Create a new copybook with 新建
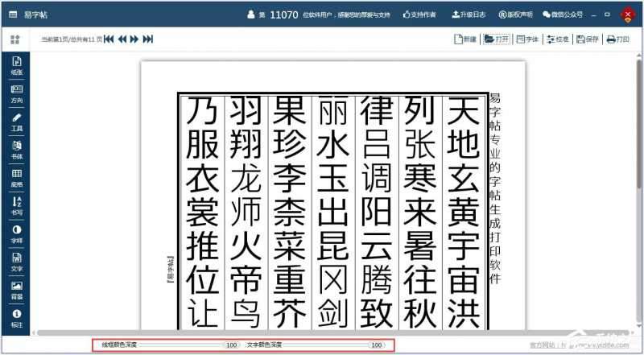 tap(465, 39)
